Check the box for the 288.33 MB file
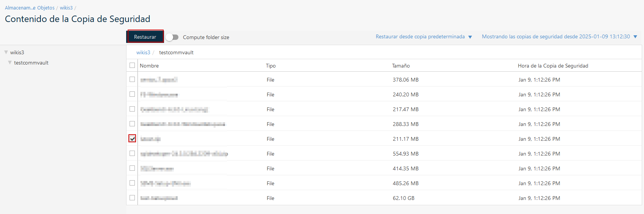 pyautogui.click(x=132, y=124)
